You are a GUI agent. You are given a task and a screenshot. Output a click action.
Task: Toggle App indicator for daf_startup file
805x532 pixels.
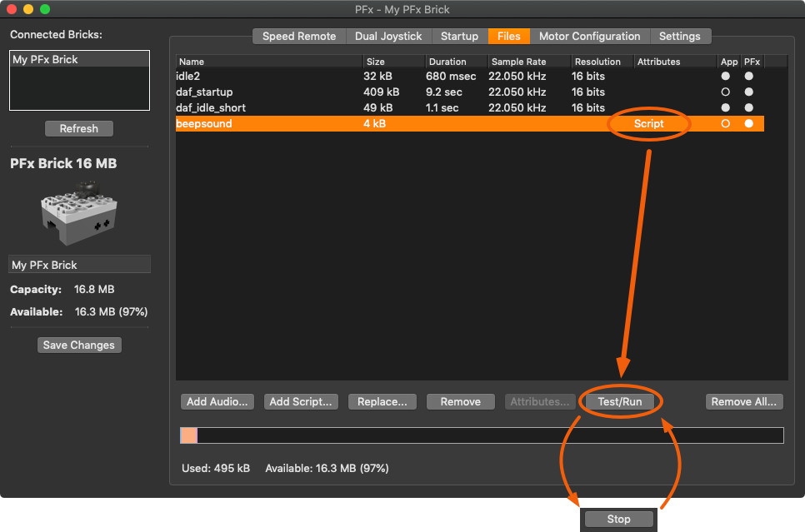coord(726,92)
